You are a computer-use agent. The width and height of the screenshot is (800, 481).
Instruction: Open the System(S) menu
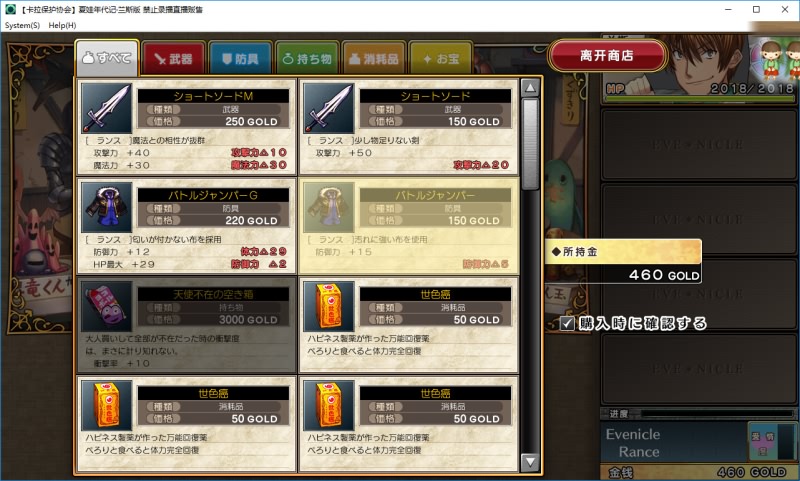pos(22,25)
